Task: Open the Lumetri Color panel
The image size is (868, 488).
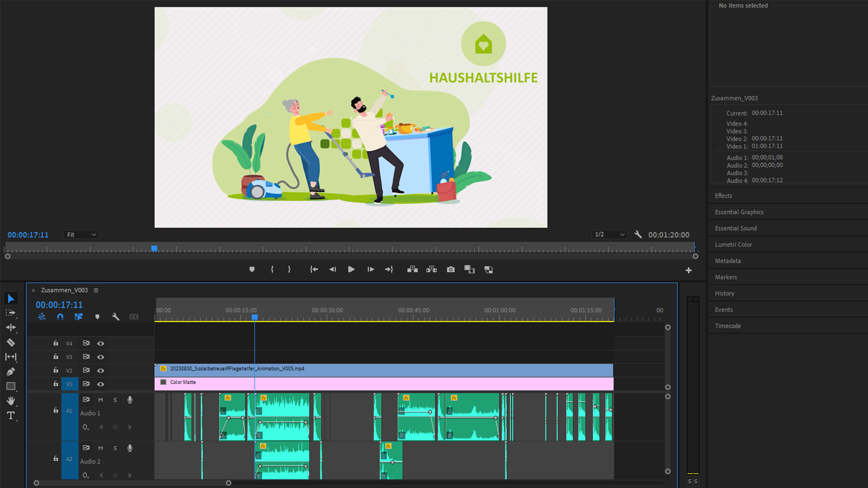Action: (x=733, y=244)
